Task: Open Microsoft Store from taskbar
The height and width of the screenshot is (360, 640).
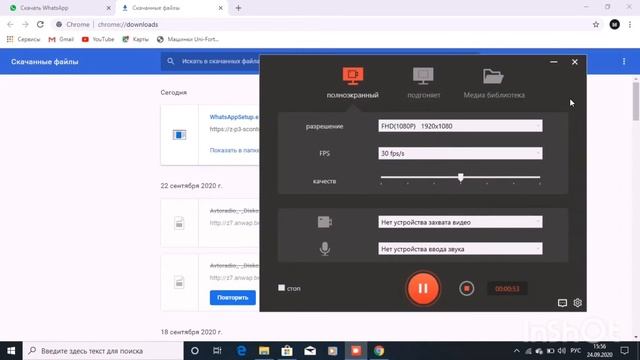Action: click(x=287, y=351)
